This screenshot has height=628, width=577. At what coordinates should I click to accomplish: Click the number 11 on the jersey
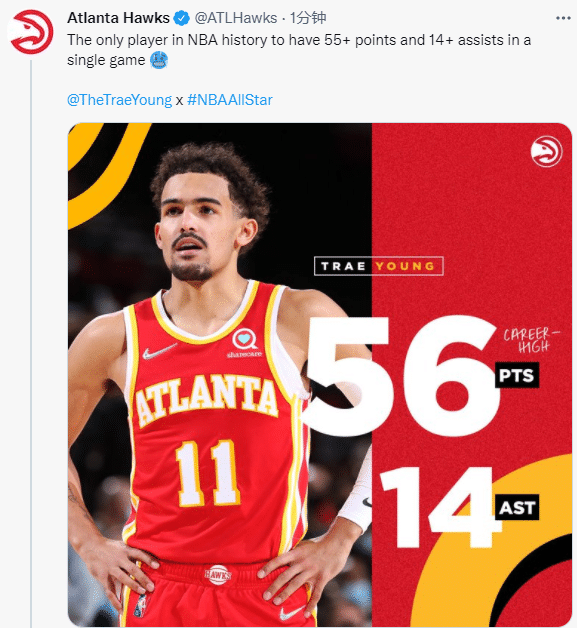207,473
